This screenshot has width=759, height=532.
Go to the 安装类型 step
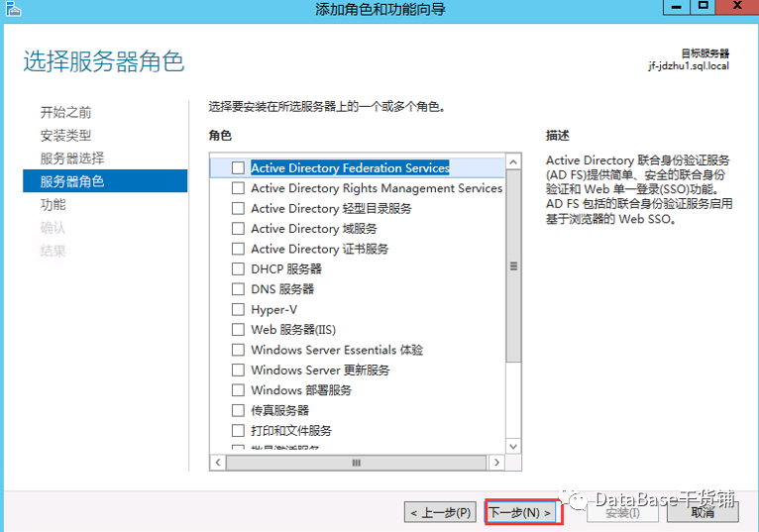pos(65,136)
